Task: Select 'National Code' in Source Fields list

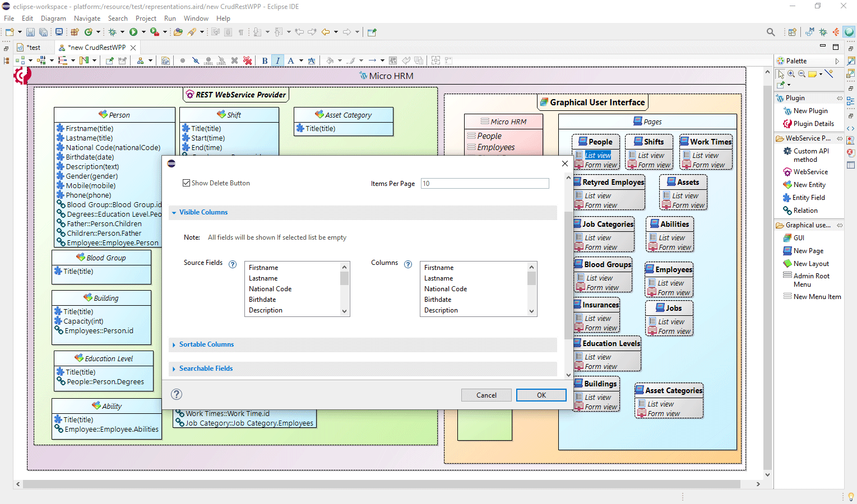Action: pyautogui.click(x=270, y=289)
